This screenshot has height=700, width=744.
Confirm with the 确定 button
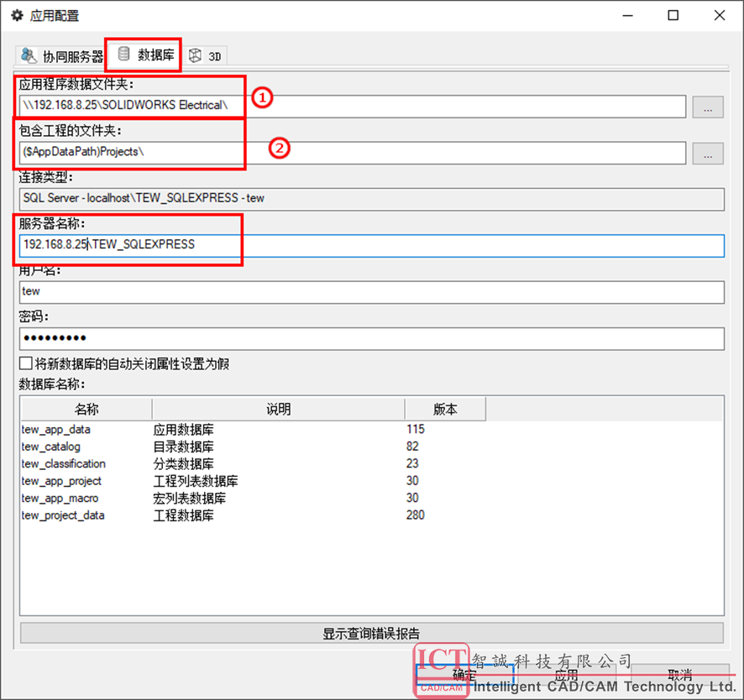click(x=464, y=675)
